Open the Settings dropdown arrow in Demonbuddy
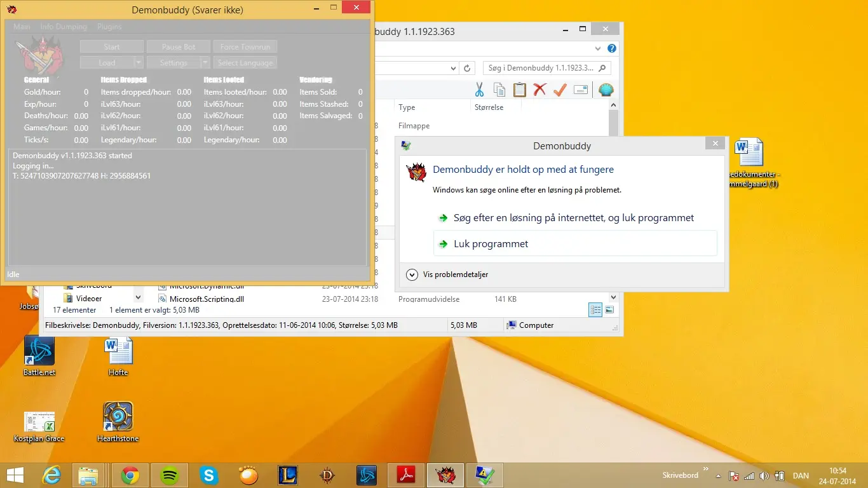 click(x=205, y=62)
